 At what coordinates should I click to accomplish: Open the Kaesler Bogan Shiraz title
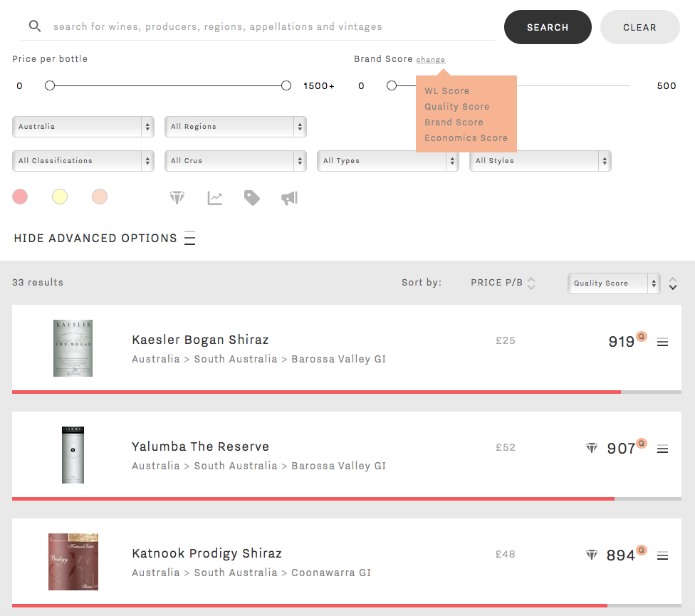tap(200, 340)
